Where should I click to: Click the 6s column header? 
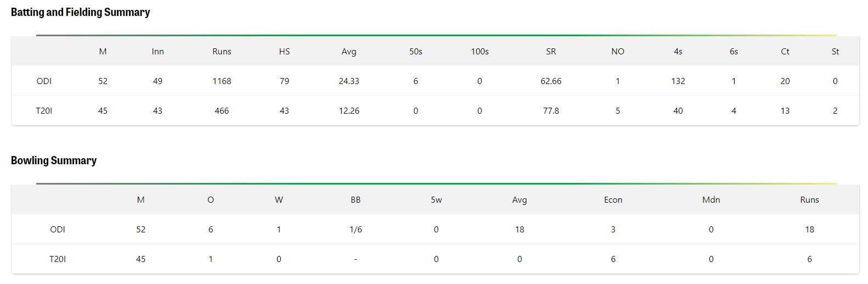coord(734,52)
